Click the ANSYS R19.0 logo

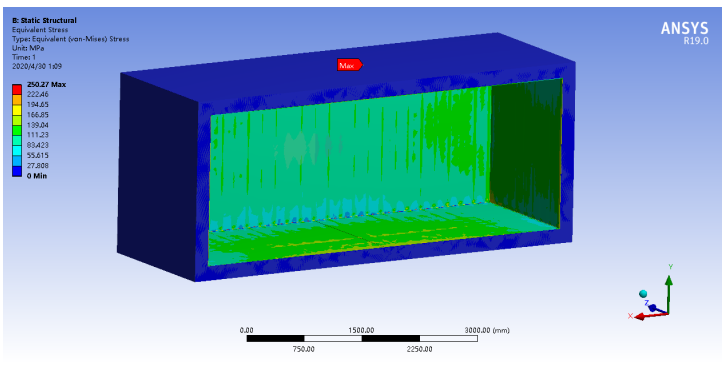(684, 33)
